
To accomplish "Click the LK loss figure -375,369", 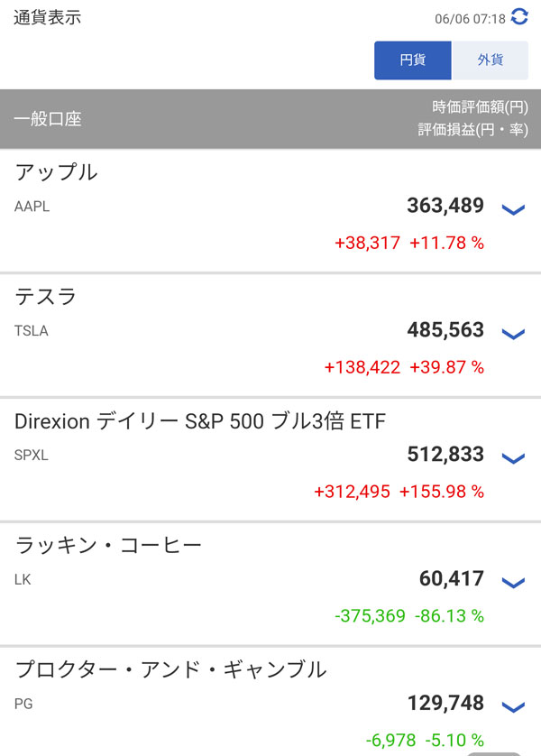I will coord(370,616).
